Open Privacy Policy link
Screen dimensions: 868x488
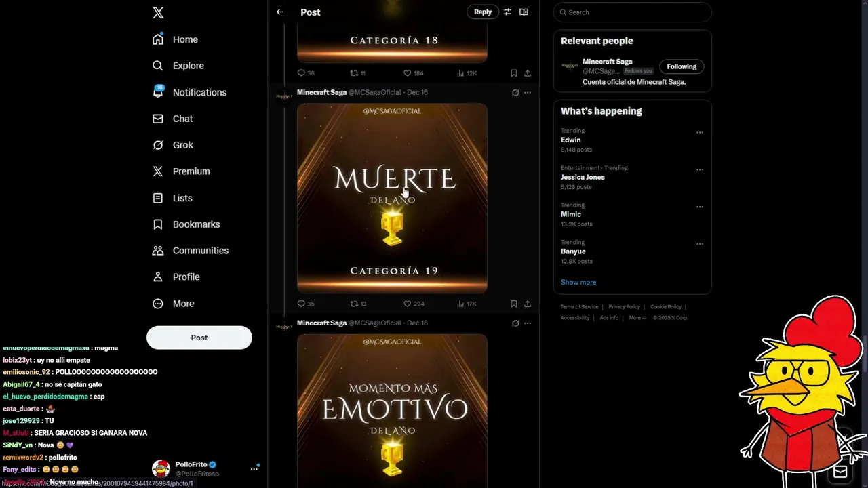(625, 307)
